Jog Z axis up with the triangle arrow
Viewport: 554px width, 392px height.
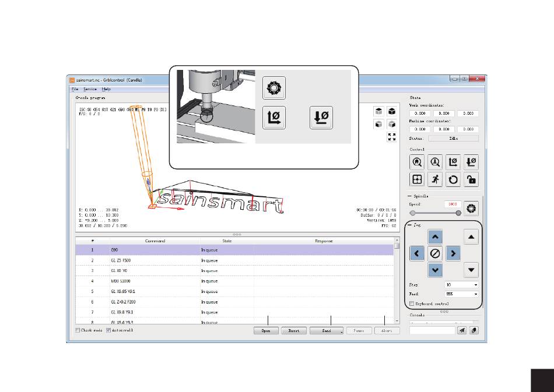pyautogui.click(x=471, y=236)
